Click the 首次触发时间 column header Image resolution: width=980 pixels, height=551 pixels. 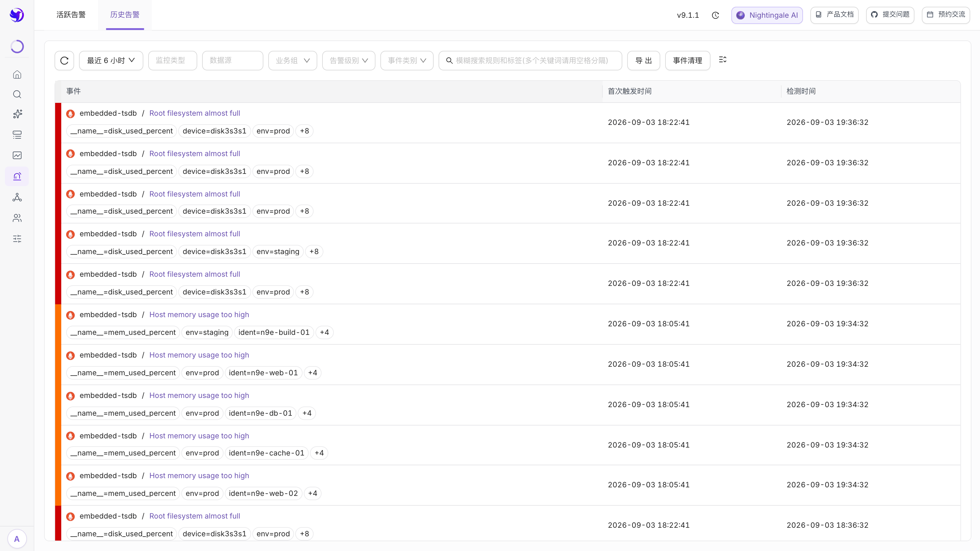pyautogui.click(x=630, y=91)
